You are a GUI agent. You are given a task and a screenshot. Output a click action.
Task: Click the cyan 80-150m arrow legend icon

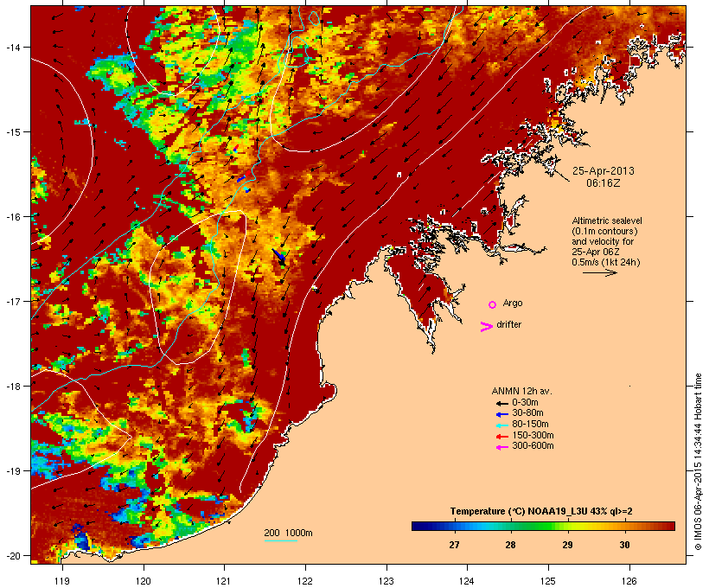point(502,425)
